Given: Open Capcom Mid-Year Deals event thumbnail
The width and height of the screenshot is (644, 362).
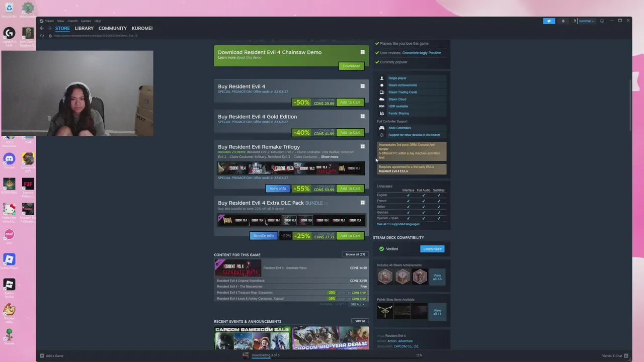Looking at the screenshot, I should click(x=331, y=338).
